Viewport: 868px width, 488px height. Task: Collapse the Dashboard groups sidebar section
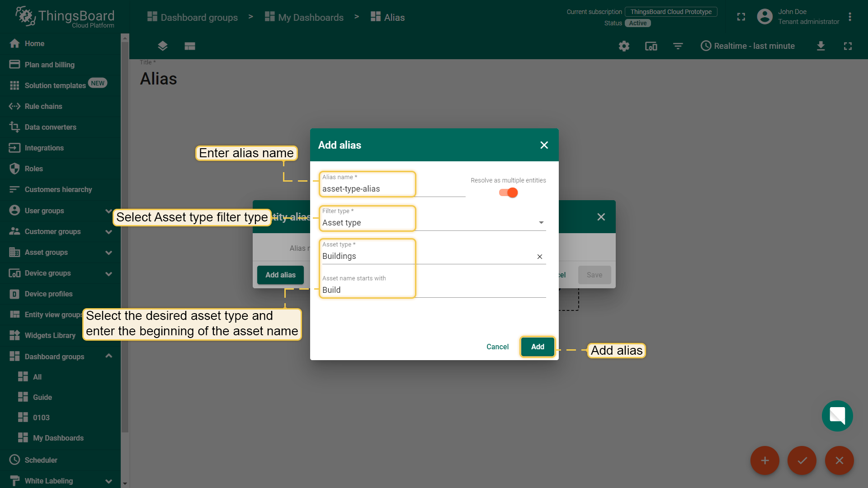click(108, 357)
